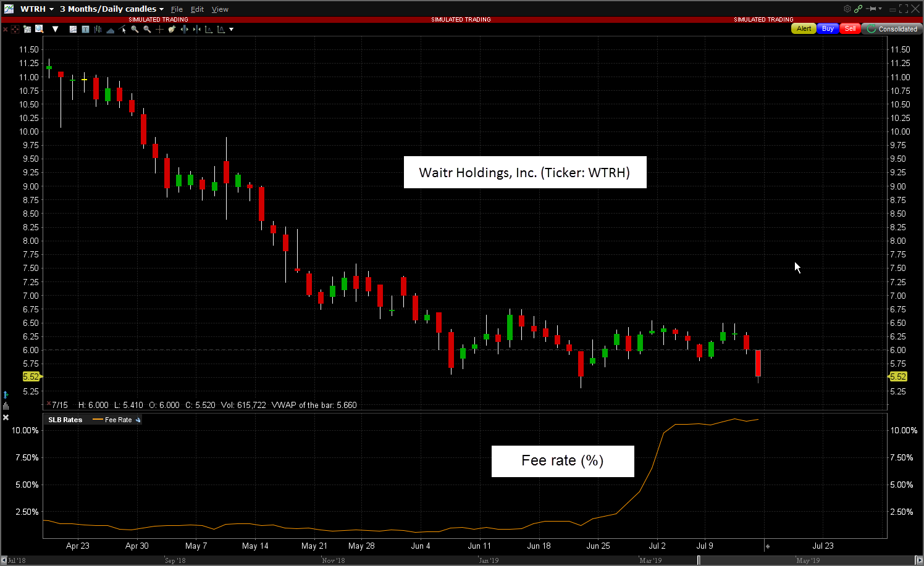Click the small bars icon at left edge

[x=6, y=406]
